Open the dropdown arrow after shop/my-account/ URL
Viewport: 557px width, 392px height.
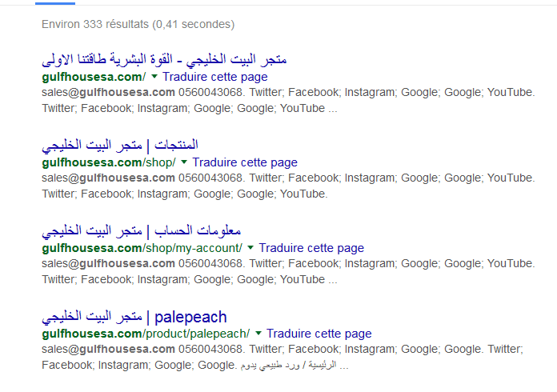click(x=250, y=249)
